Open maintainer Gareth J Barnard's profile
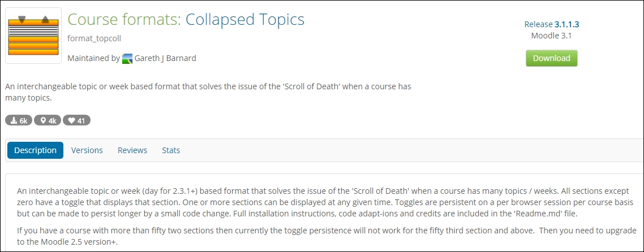644x252 pixels. 165,58
